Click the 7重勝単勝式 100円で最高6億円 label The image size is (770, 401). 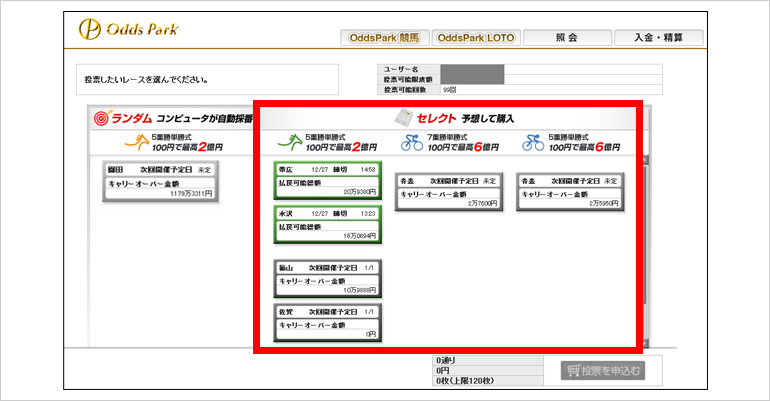pos(463,143)
